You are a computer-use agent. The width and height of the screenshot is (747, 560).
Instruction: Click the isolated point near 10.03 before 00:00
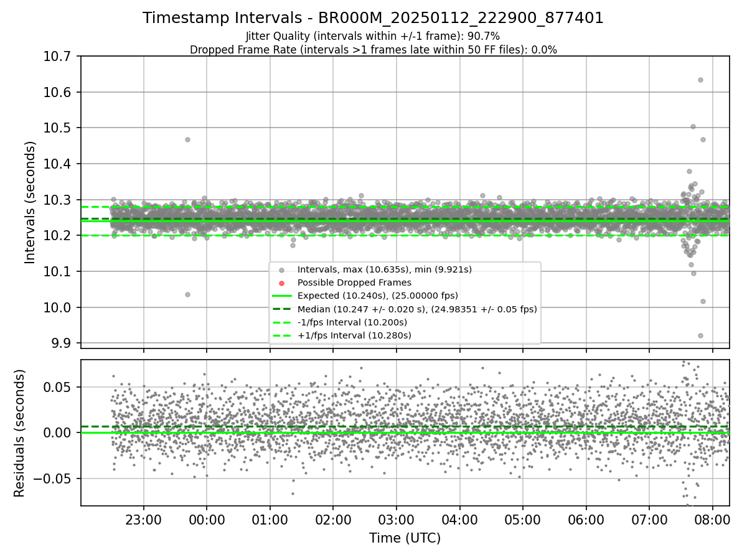click(187, 294)
